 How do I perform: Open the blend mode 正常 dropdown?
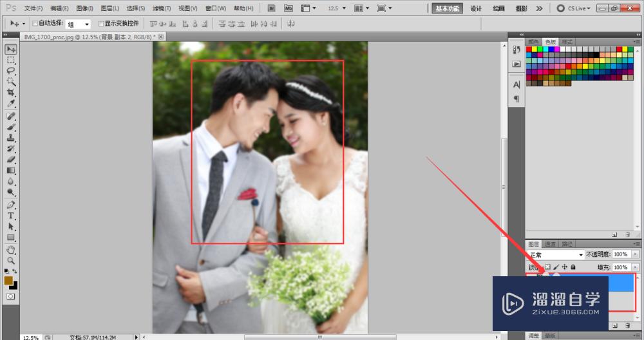pyautogui.click(x=556, y=254)
